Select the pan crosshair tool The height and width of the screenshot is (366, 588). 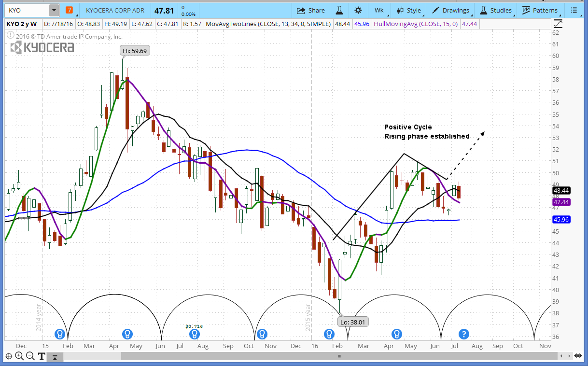(x=9, y=356)
